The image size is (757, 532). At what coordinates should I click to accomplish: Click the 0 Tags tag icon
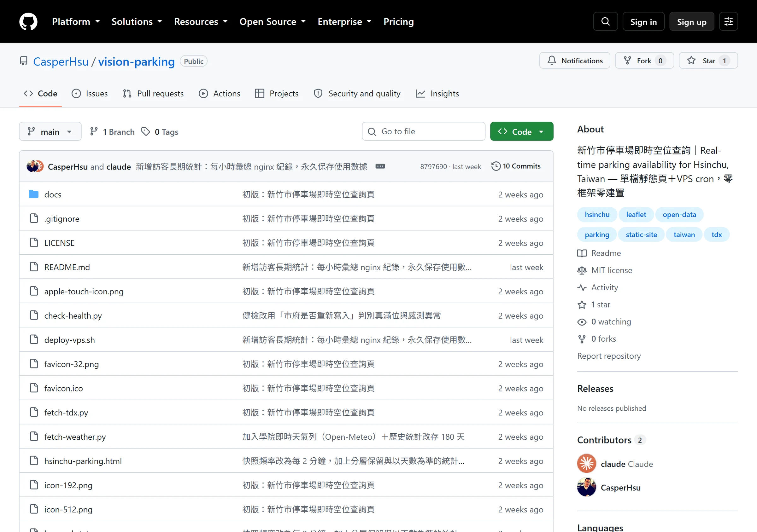(x=146, y=132)
